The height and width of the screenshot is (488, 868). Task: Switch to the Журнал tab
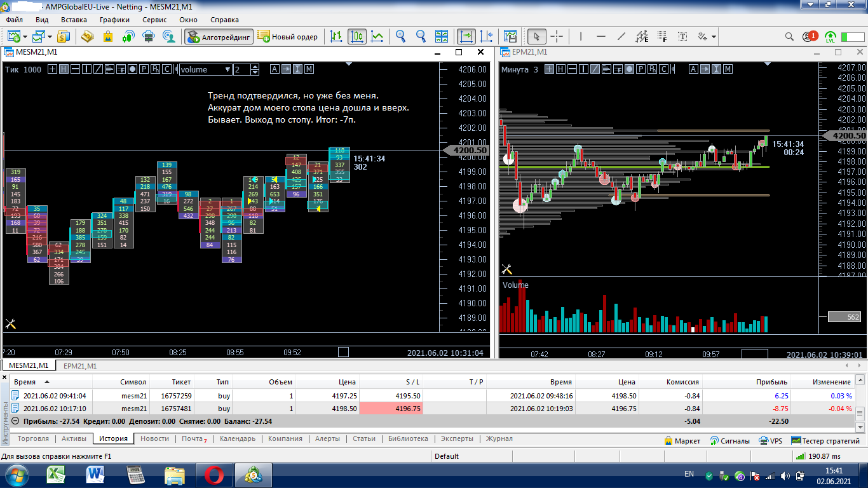499,439
